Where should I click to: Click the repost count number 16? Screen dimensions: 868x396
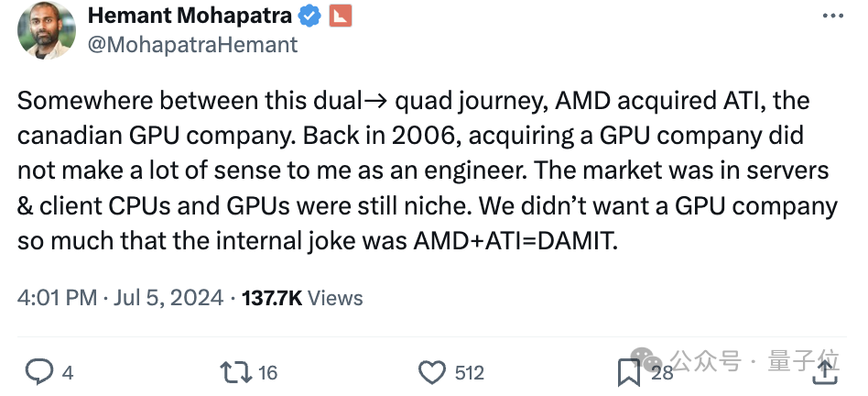pos(267,372)
